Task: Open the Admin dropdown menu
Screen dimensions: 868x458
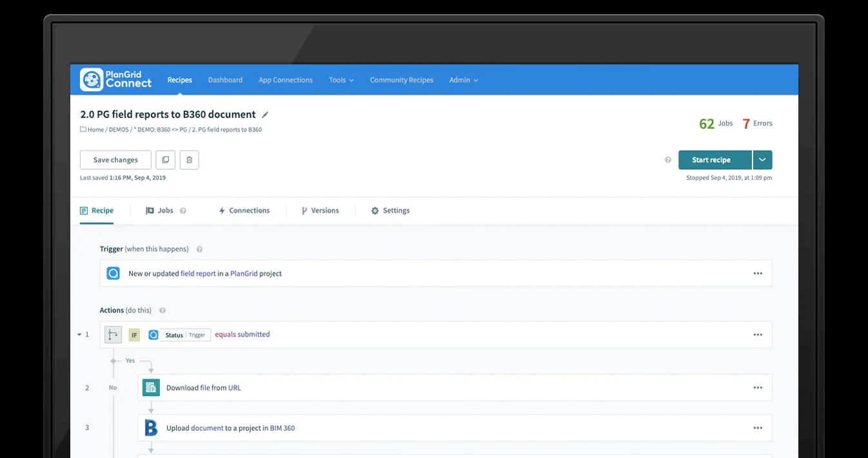Action: 464,80
